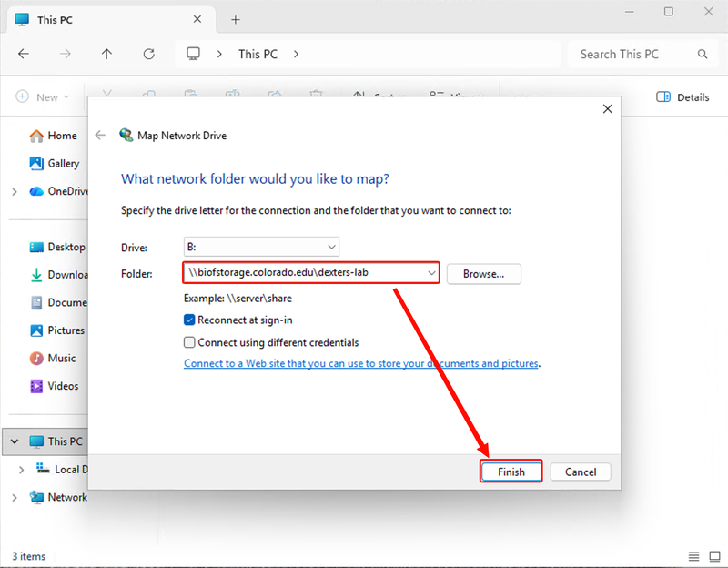Expand the Network tree node

click(15, 497)
